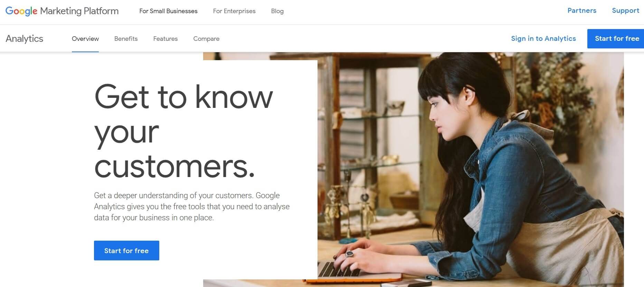Click the 'Get to know your customers' headline
The image size is (644, 287).
click(x=183, y=131)
